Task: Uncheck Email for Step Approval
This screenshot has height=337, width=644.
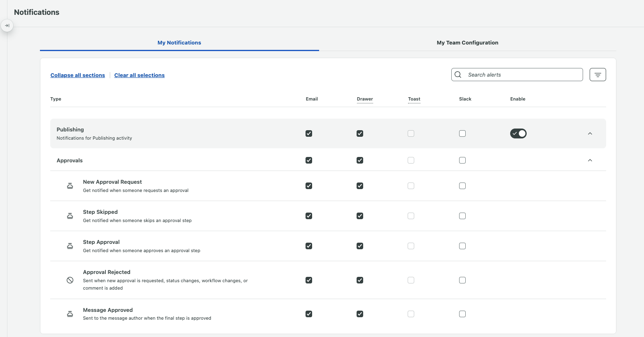Action: (309, 246)
